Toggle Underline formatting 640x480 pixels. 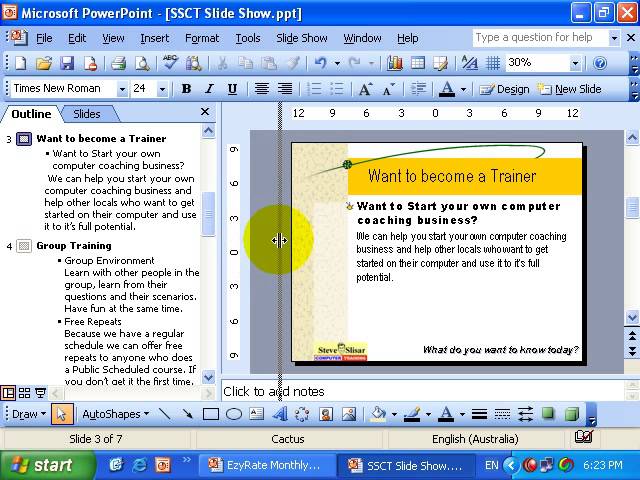232,89
